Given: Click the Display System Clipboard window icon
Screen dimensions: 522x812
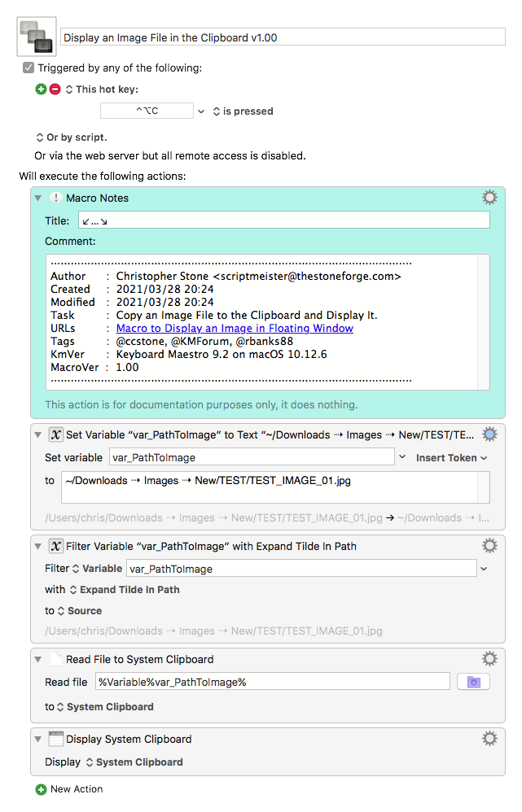Looking at the screenshot, I should pyautogui.click(x=55, y=739).
